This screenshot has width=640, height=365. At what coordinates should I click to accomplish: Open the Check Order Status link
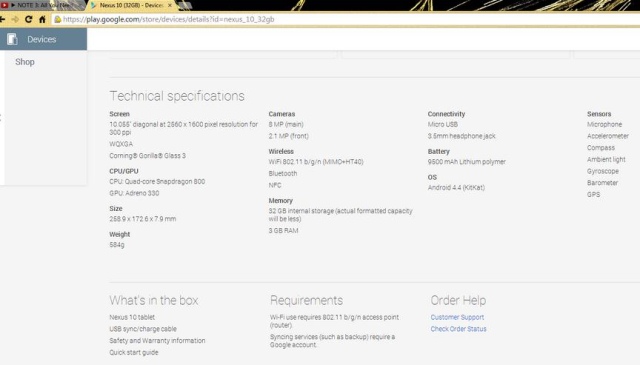(458, 329)
